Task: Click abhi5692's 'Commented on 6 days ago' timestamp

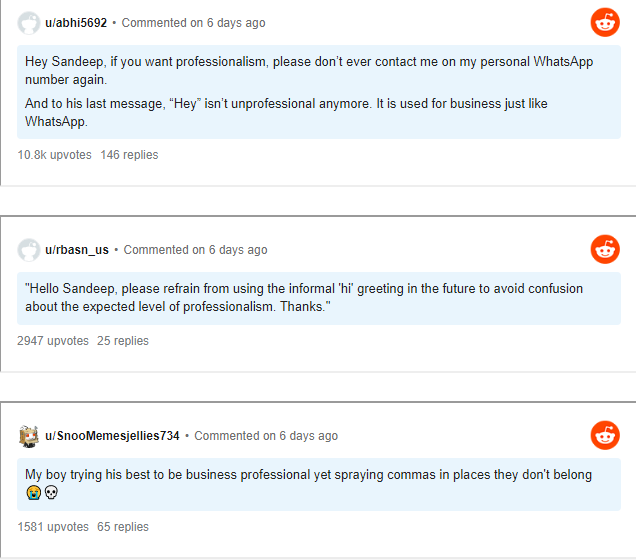Action: point(193,23)
